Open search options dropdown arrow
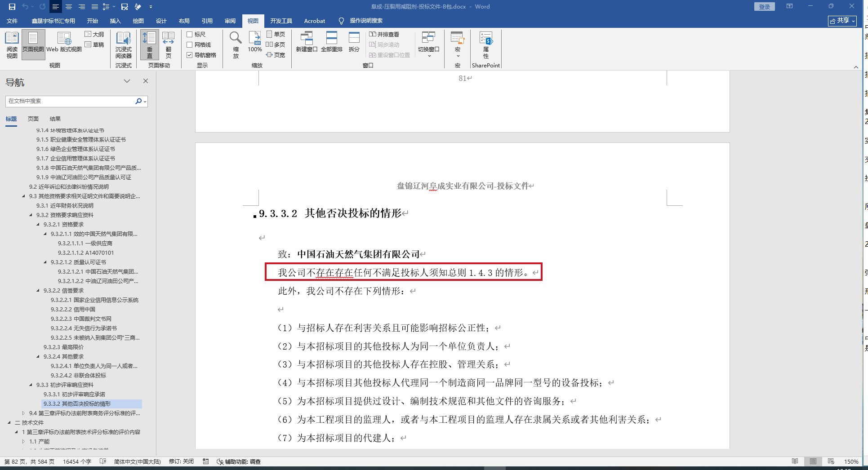The image size is (868, 470). coord(145,101)
